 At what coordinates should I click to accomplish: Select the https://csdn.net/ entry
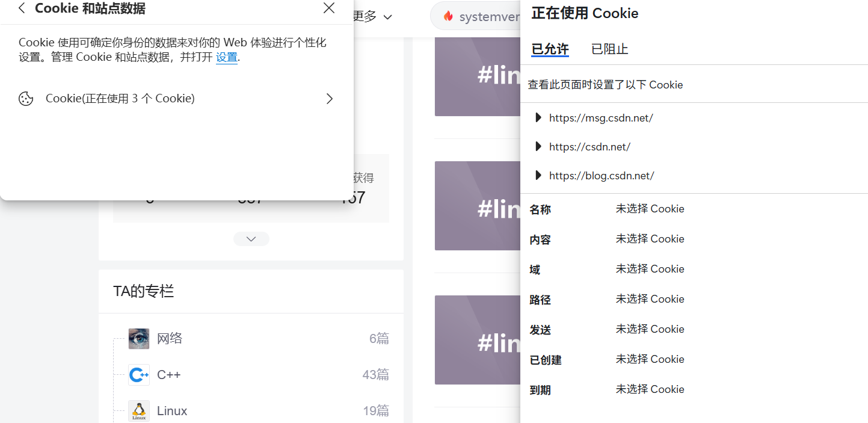click(x=589, y=147)
